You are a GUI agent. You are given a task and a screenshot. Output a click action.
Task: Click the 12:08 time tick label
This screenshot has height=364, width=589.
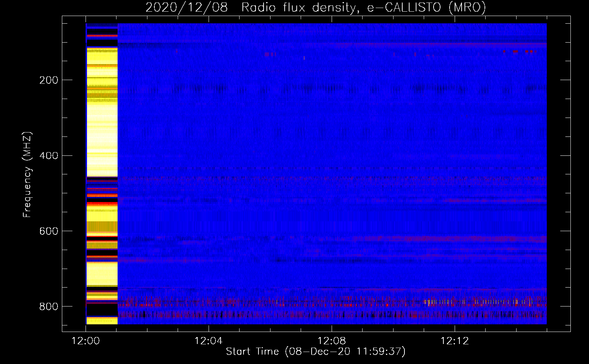332,341
